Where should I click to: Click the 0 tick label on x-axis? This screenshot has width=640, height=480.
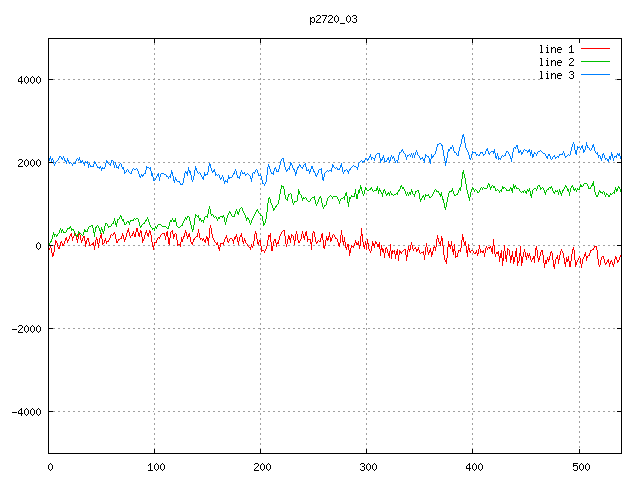point(50,466)
